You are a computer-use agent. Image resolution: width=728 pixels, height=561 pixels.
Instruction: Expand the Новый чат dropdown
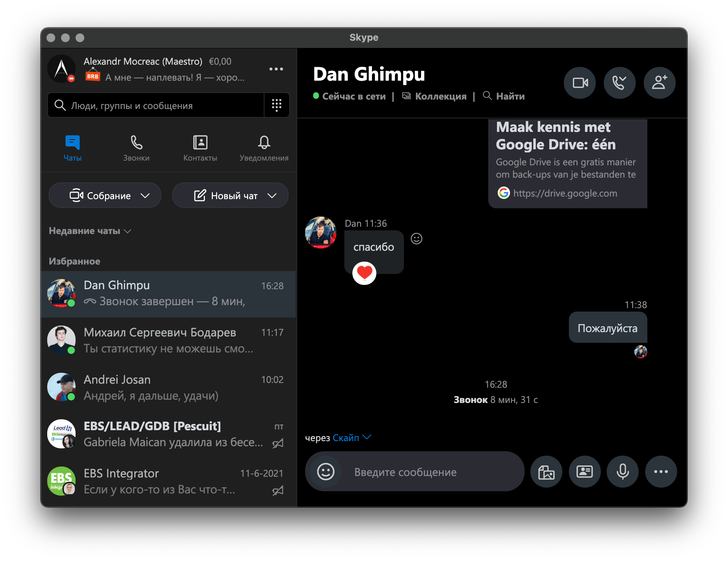[x=272, y=195]
